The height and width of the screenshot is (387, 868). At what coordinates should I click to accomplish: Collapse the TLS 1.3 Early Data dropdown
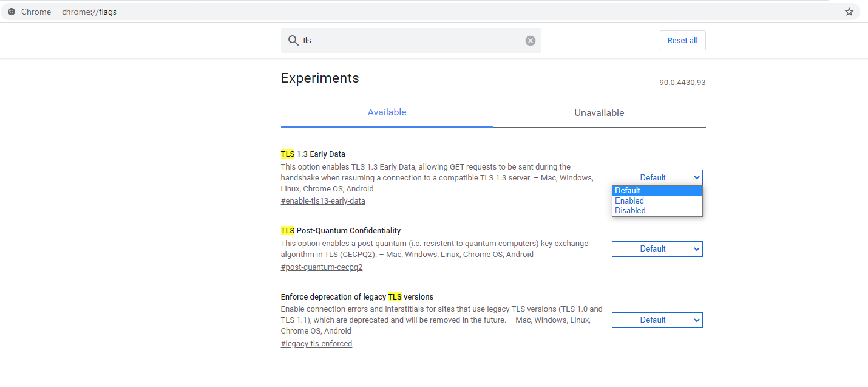(657, 177)
